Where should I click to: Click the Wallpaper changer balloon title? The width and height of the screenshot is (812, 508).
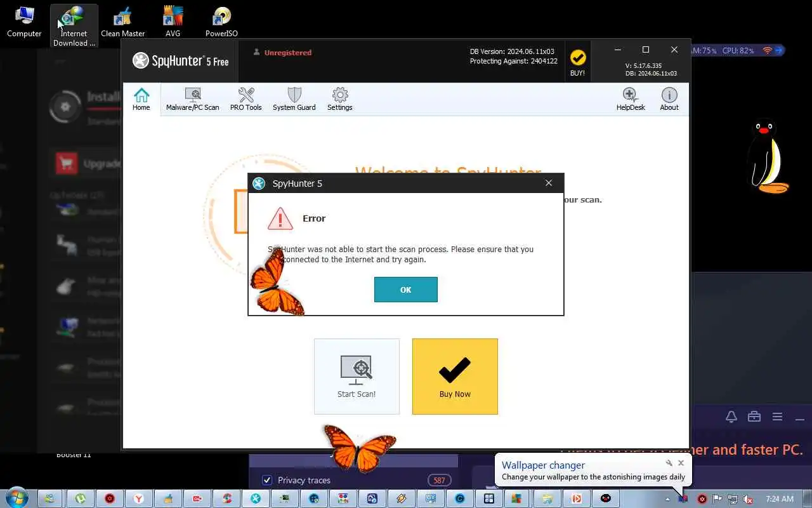[x=543, y=465]
